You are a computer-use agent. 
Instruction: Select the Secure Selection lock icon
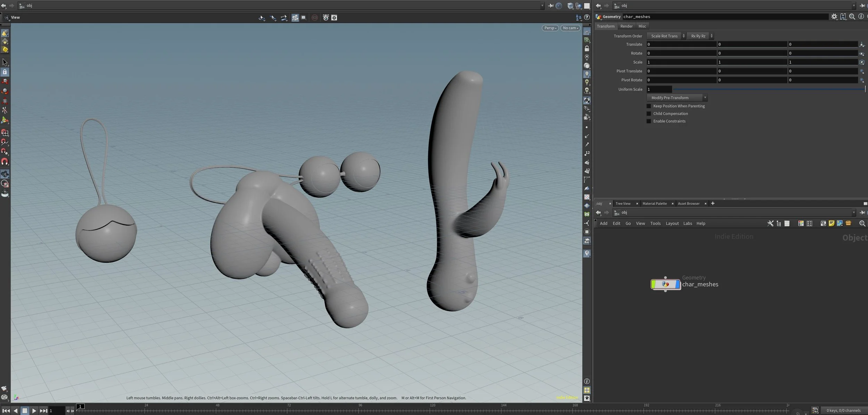5,71
